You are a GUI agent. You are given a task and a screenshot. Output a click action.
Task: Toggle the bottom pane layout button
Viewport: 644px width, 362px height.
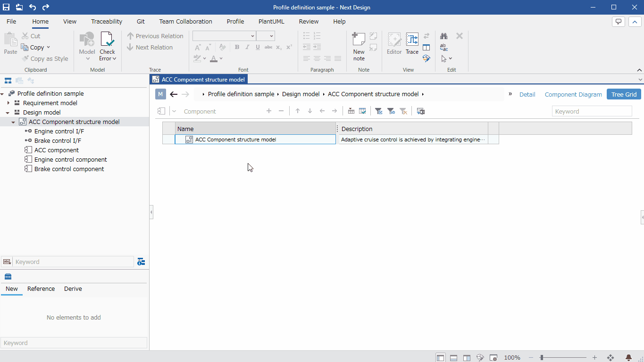click(453, 358)
